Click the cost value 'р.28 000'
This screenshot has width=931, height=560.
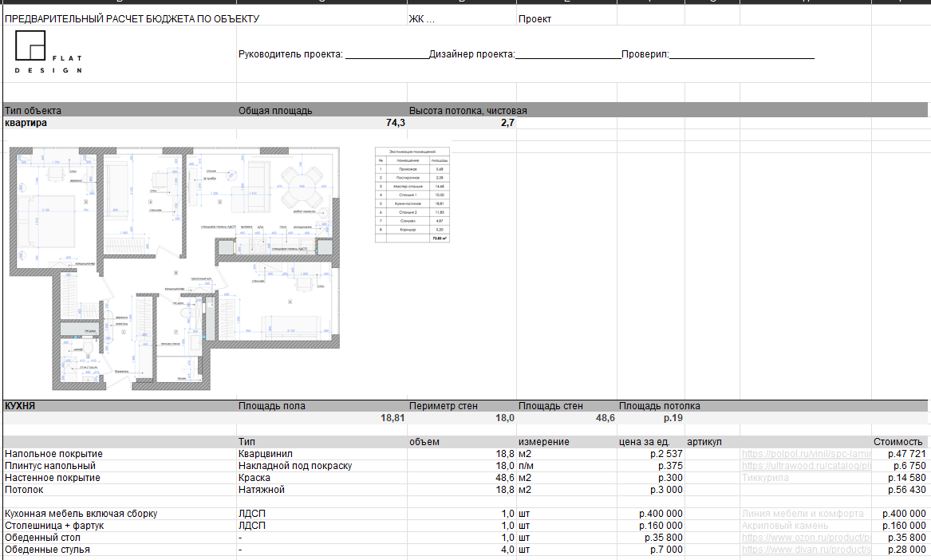click(906, 550)
